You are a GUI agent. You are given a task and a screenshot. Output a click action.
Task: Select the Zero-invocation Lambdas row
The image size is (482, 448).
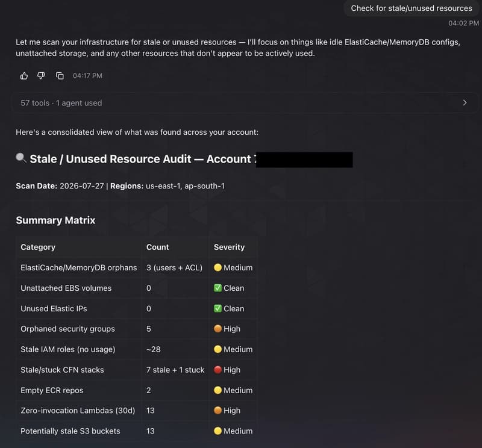[x=137, y=411]
